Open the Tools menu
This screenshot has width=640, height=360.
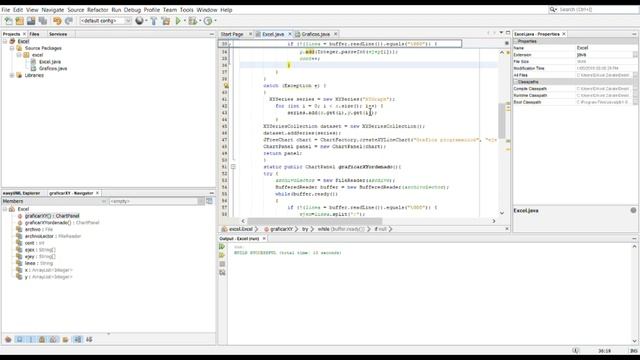click(187, 10)
